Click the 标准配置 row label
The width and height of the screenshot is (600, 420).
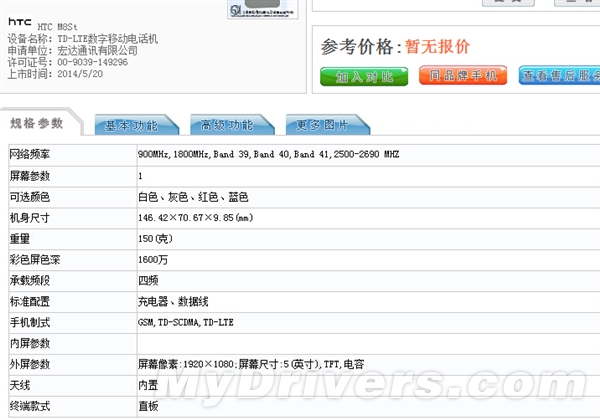[30, 302]
